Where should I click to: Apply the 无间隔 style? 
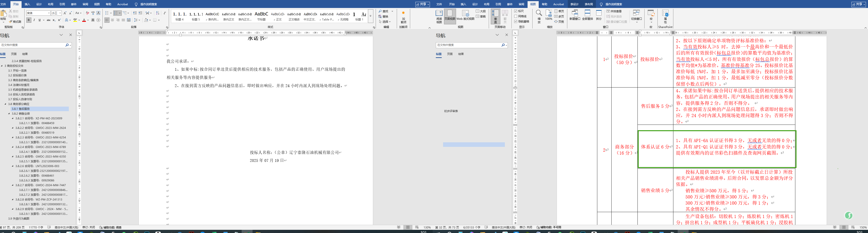pyautogui.click(x=343, y=16)
